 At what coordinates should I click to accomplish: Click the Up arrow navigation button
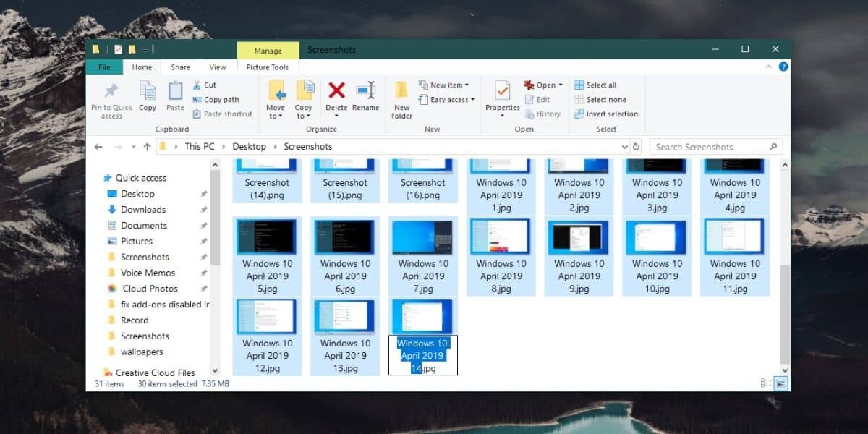tap(147, 147)
